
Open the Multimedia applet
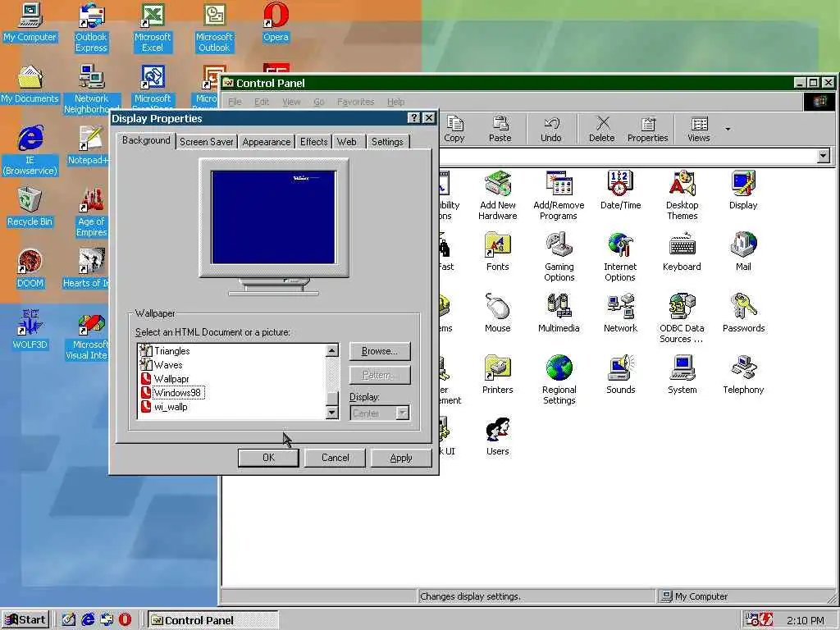[x=559, y=313]
